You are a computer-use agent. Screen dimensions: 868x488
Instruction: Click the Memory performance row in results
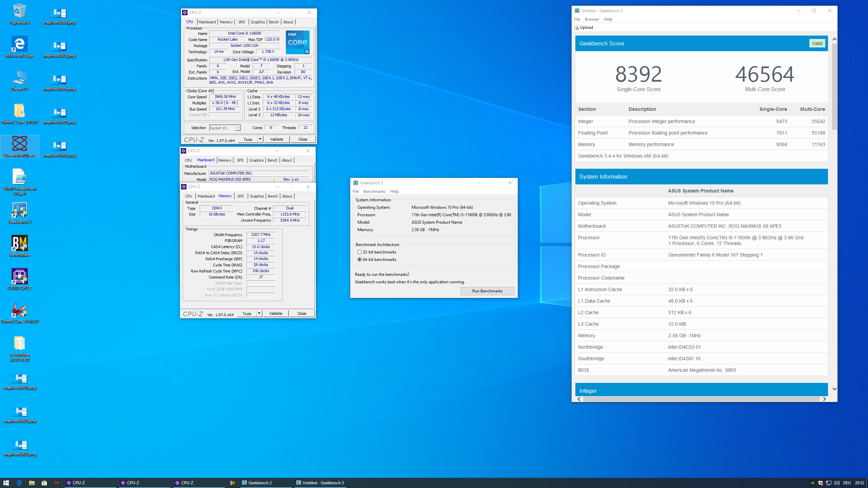[x=701, y=144]
